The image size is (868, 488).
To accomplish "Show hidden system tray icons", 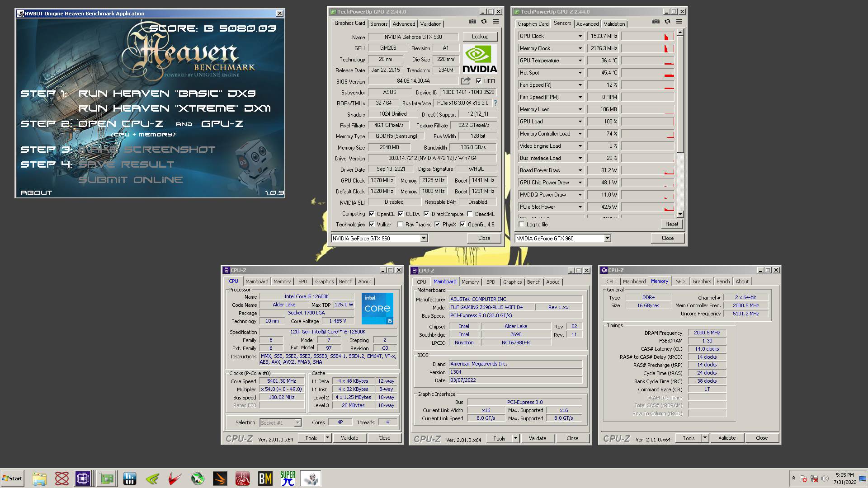I will click(x=793, y=479).
